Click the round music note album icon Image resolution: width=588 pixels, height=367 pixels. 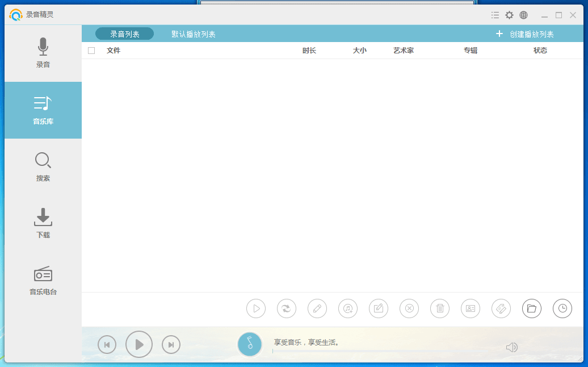[x=249, y=344]
